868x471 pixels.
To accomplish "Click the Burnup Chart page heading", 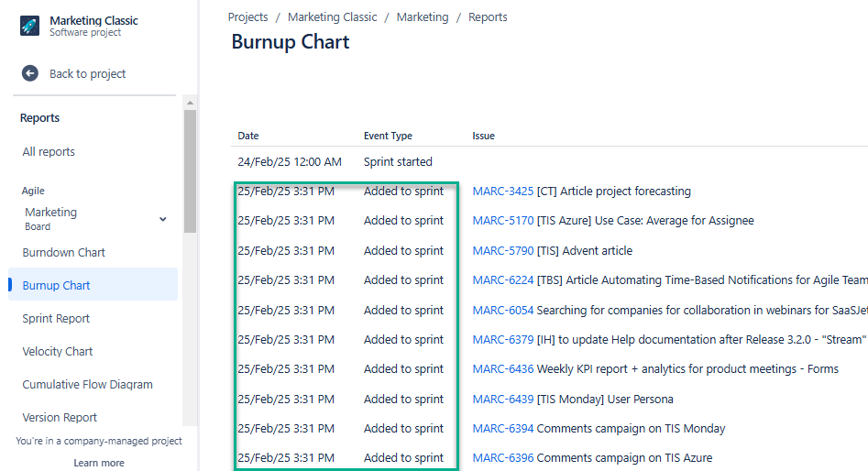I will 290,42.
